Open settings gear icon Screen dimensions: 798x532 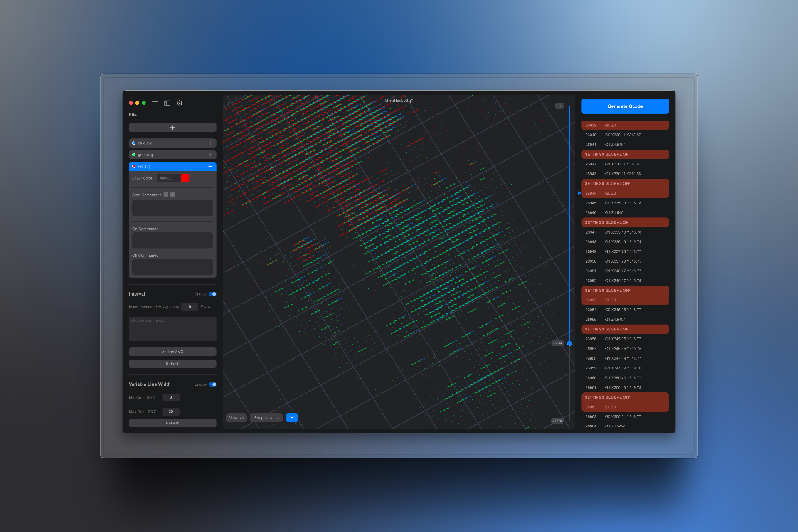pos(180,103)
